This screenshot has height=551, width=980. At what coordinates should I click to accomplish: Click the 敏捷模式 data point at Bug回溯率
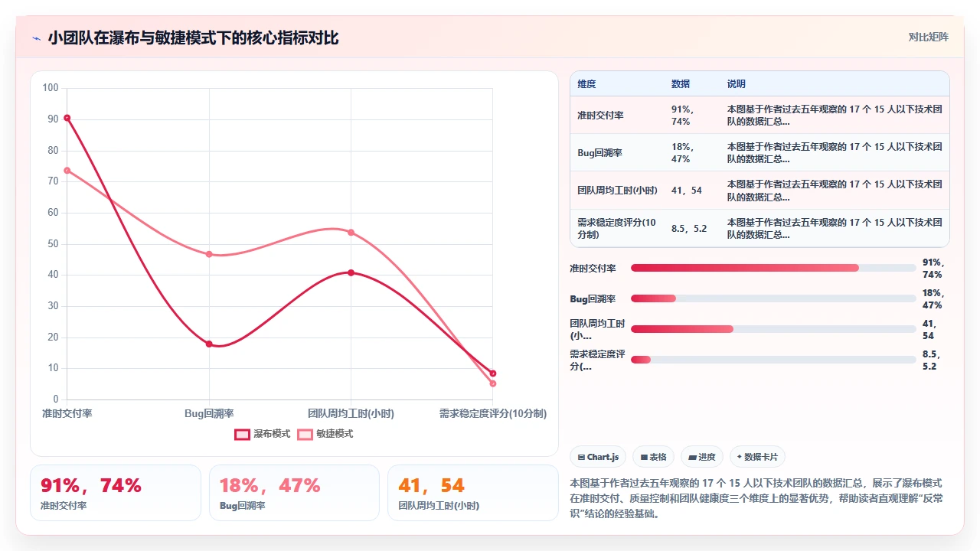point(209,253)
